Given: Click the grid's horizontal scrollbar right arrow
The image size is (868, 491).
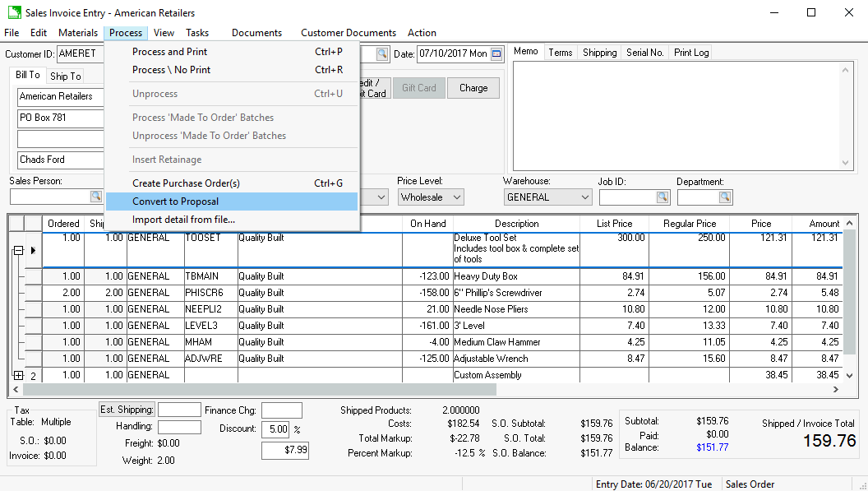Looking at the screenshot, I should [x=835, y=390].
